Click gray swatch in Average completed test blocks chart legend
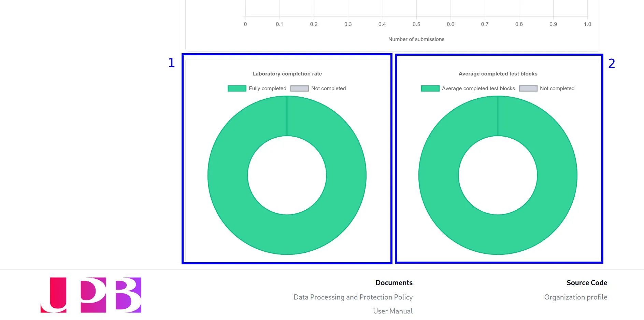The image size is (644, 320). pos(528,88)
